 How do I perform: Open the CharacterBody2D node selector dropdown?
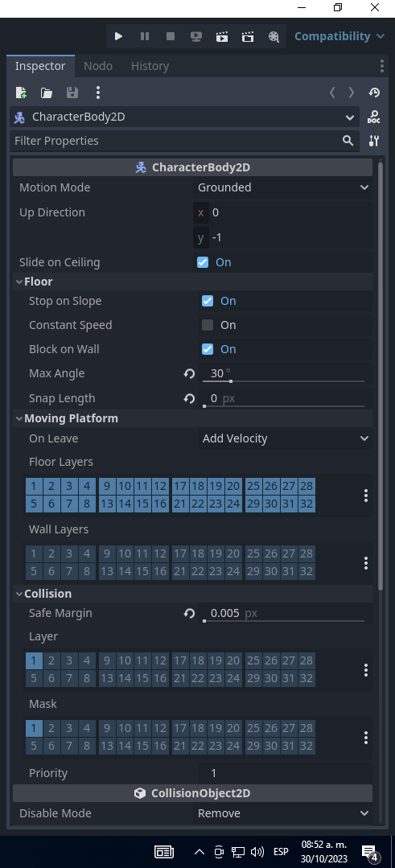[185, 117]
